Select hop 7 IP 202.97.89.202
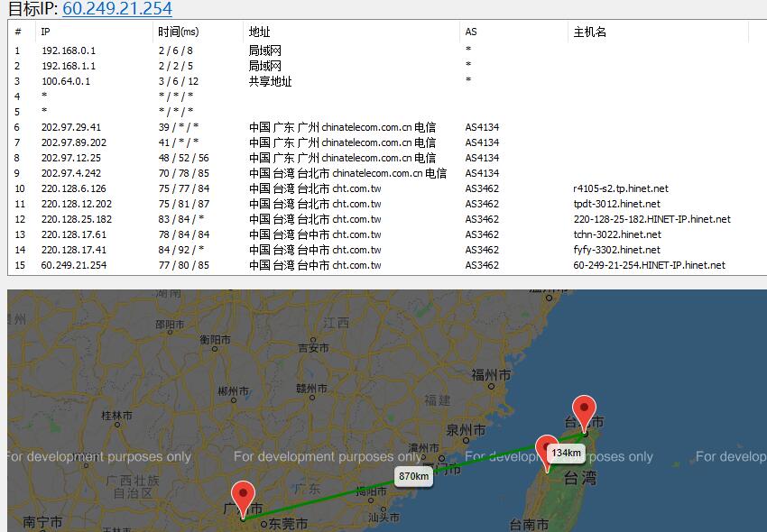This screenshot has width=767, height=532. [x=74, y=142]
